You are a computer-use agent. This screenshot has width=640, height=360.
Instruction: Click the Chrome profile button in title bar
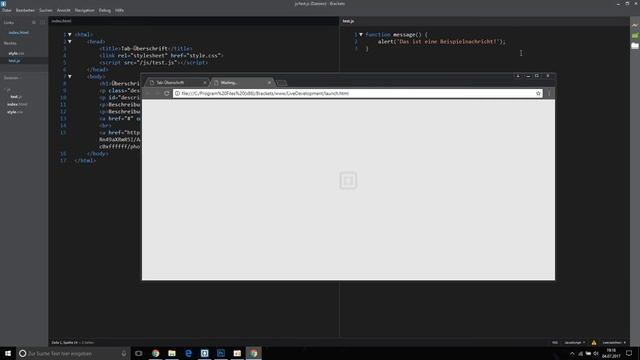click(518, 76)
